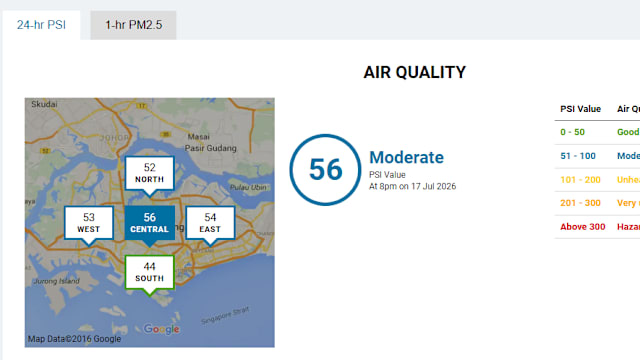Click the Above 300 legend row
Screen dimensions: 640x360
[x=597, y=227]
